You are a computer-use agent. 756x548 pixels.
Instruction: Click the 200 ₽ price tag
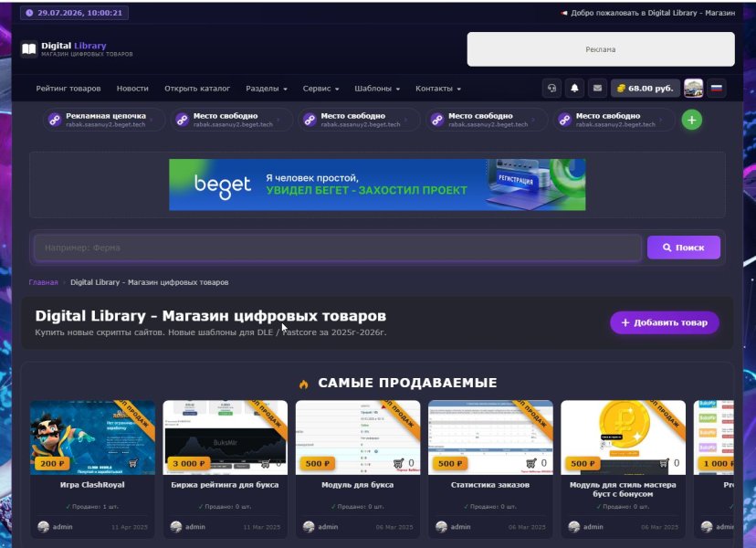click(53, 464)
